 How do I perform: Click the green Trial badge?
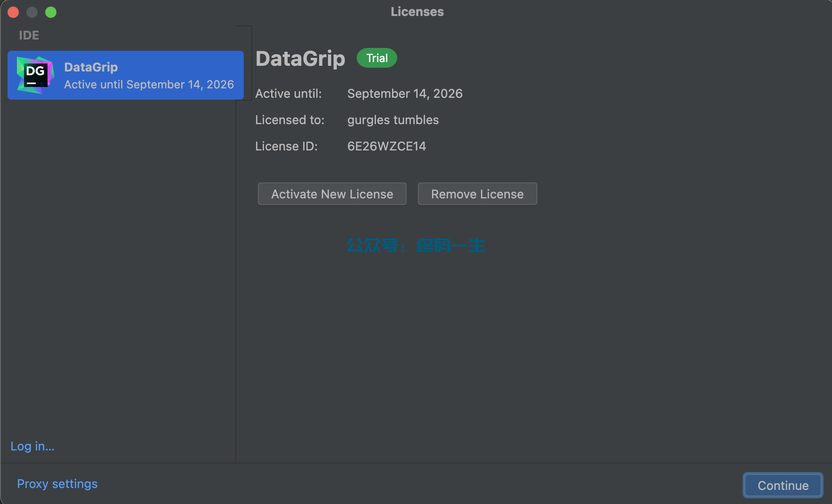point(377,58)
